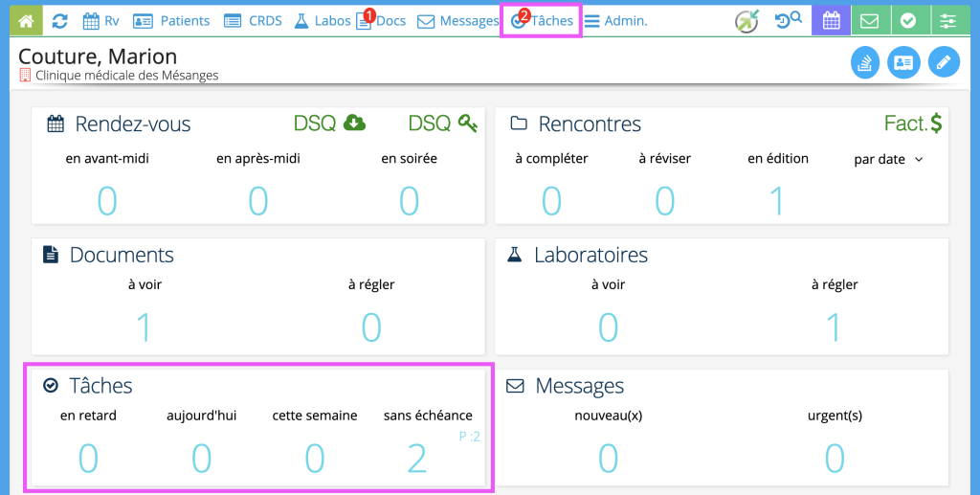Click the 'en soirée' appointments count
Screen dimensions: 980x495
(409, 201)
